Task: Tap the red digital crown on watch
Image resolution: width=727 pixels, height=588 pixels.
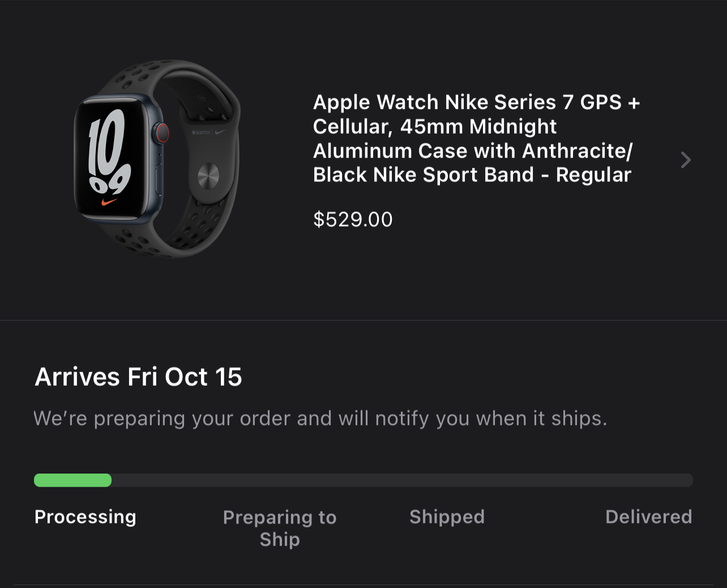Action: pyautogui.click(x=162, y=133)
